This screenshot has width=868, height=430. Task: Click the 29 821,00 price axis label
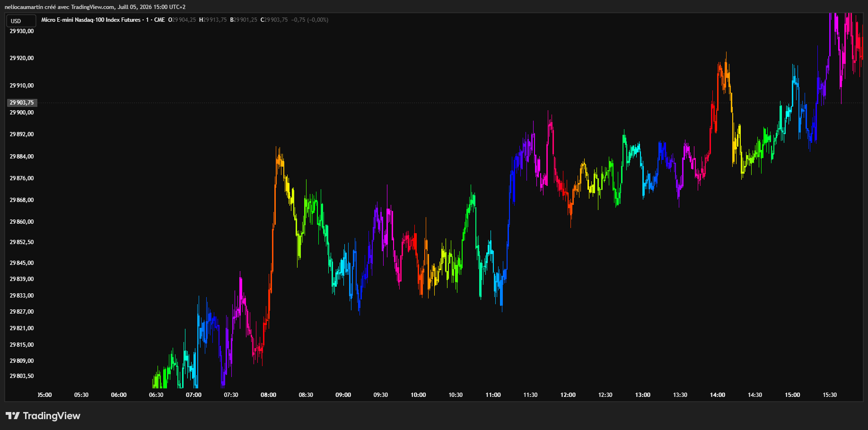(22, 328)
